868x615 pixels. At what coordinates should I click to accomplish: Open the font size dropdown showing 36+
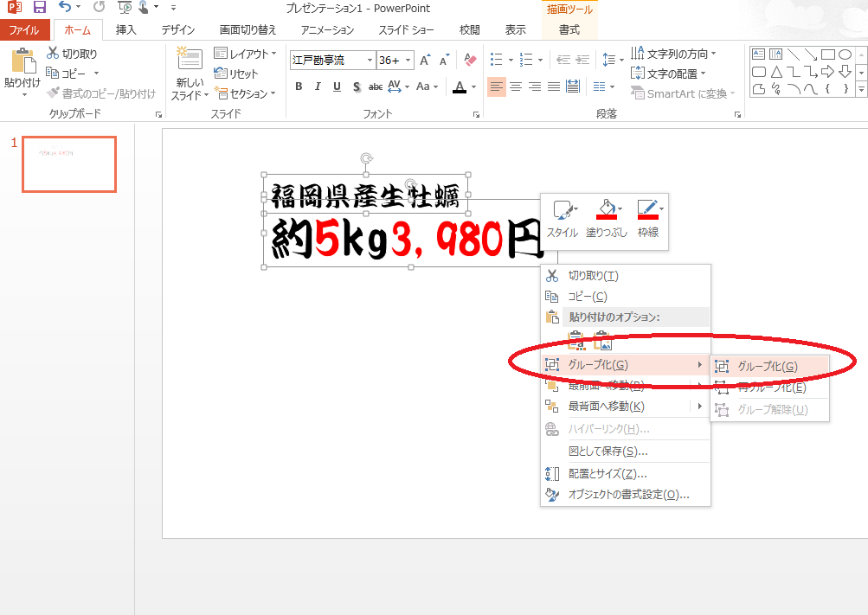click(x=406, y=60)
